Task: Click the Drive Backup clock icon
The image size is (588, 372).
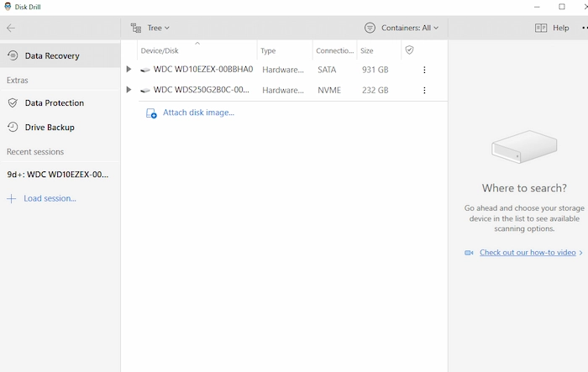Action: [13, 127]
